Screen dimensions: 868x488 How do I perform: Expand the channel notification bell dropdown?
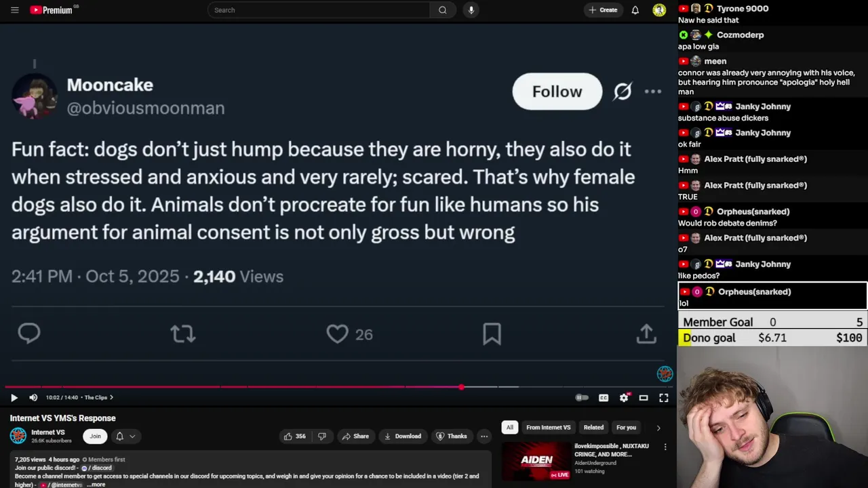(125, 436)
